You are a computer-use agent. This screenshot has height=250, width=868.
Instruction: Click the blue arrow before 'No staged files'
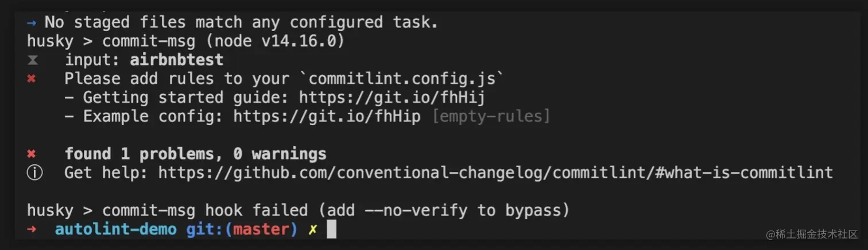(32, 22)
